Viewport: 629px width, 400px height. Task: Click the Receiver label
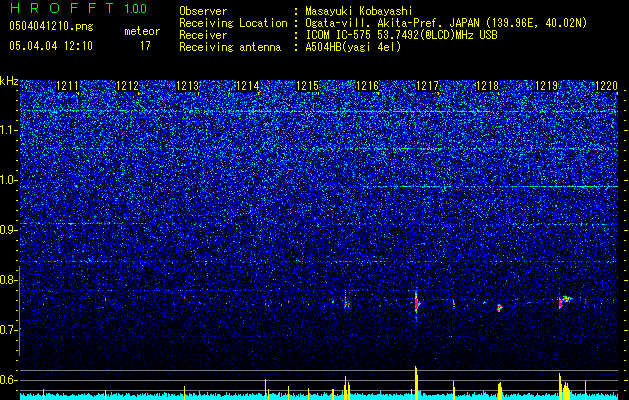[x=203, y=35]
